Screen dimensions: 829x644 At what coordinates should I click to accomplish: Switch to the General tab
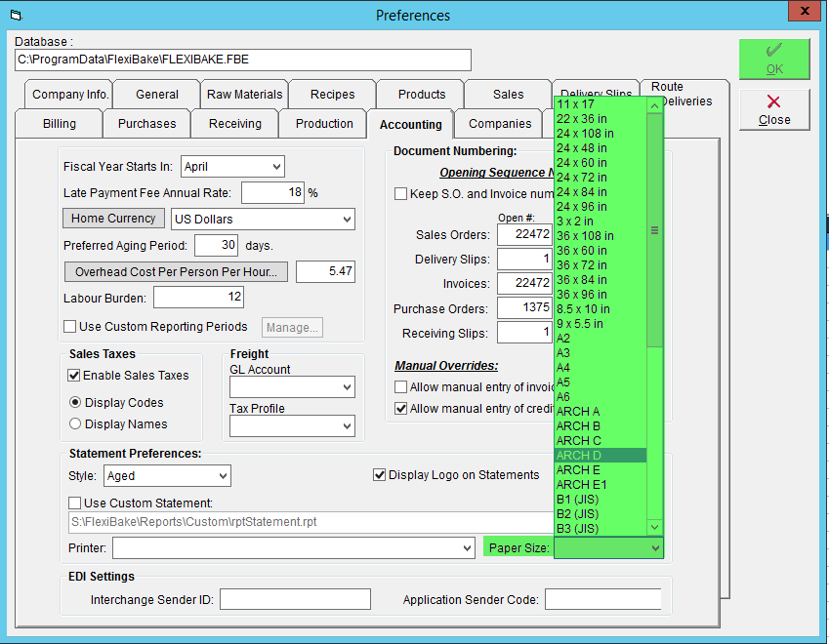157,95
